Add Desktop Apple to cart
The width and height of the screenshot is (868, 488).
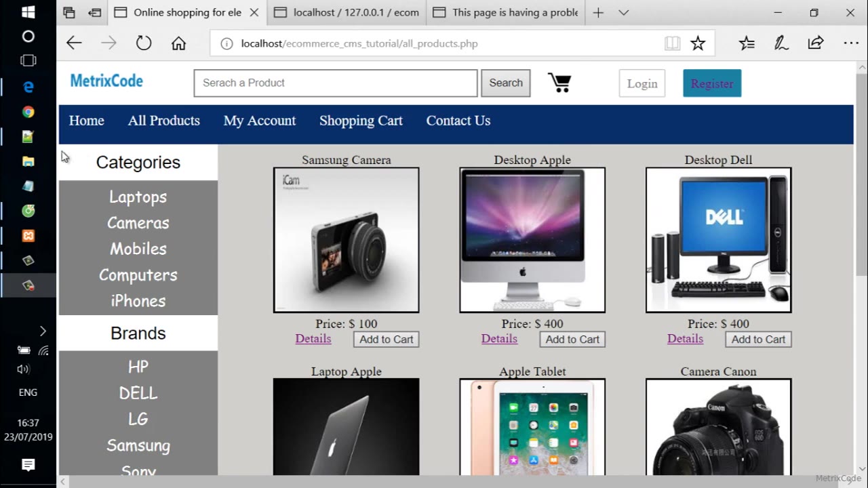point(572,340)
